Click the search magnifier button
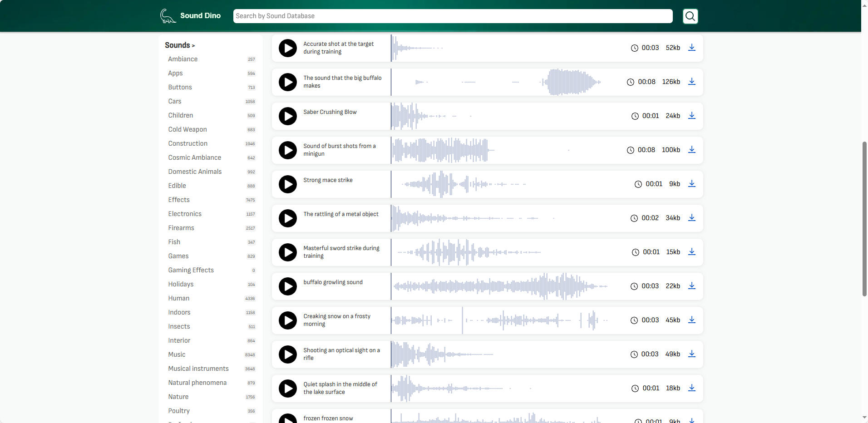The image size is (868, 423). click(x=690, y=16)
